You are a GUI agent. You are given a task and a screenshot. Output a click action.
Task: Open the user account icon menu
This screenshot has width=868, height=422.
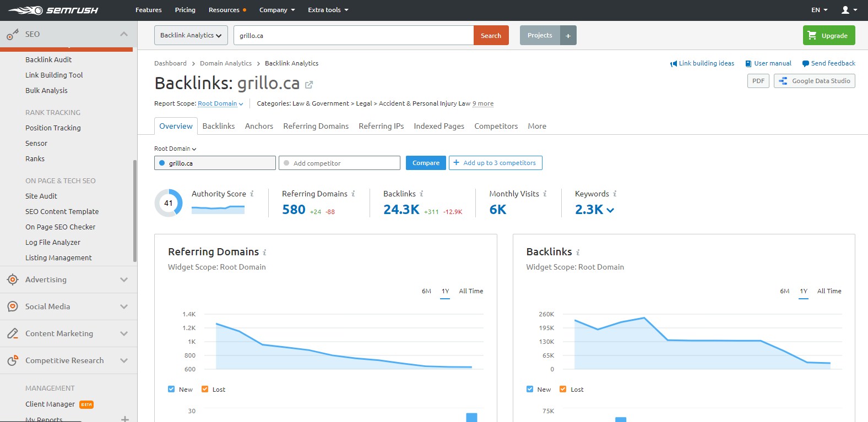coord(849,10)
